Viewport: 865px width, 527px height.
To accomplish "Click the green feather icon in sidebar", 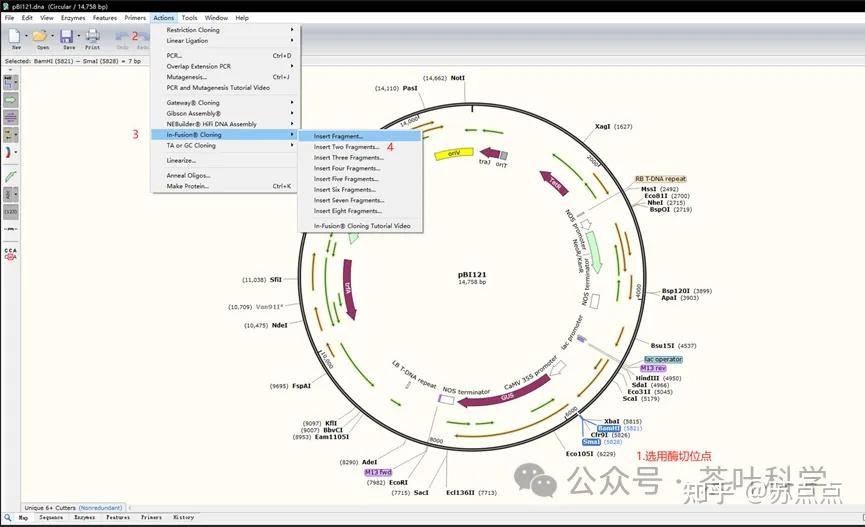I will (10, 177).
